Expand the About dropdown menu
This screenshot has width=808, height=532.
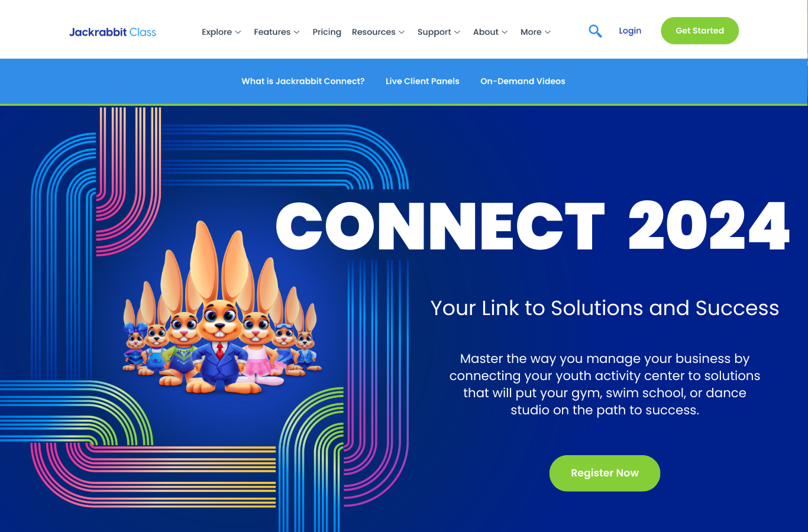[x=490, y=32]
